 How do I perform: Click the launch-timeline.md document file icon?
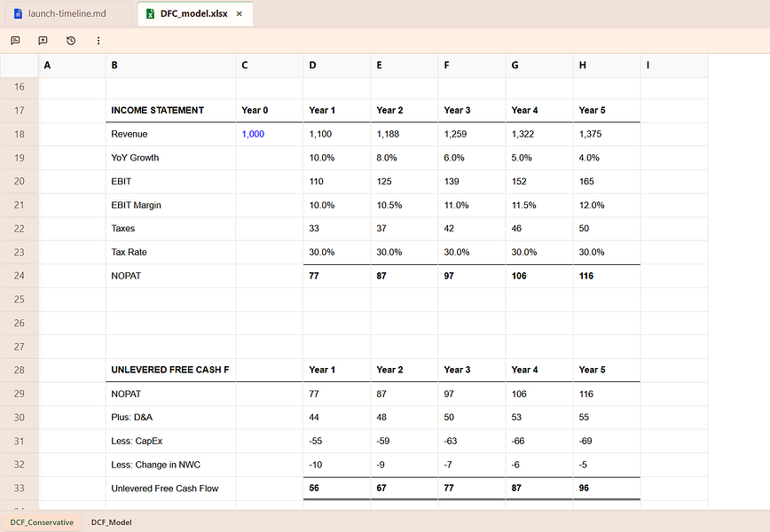pos(18,13)
